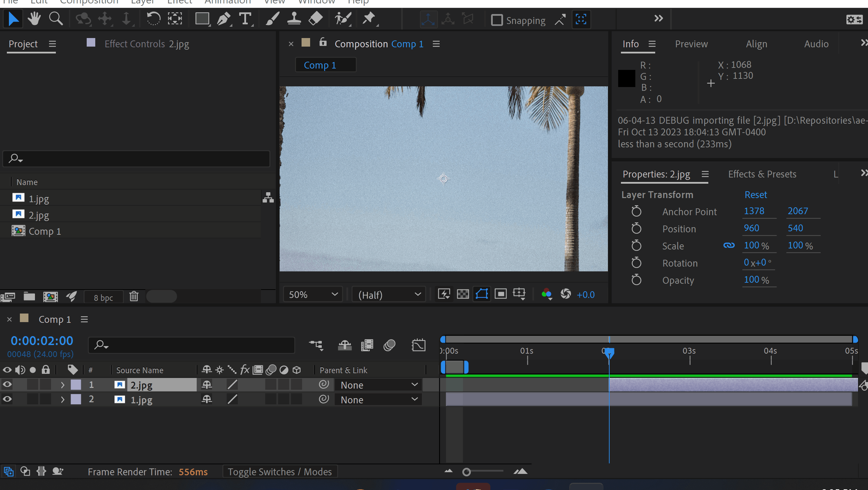Screen dimensions: 868x490
Task: Open the (Half) resolution dropdown
Action: [x=389, y=294]
